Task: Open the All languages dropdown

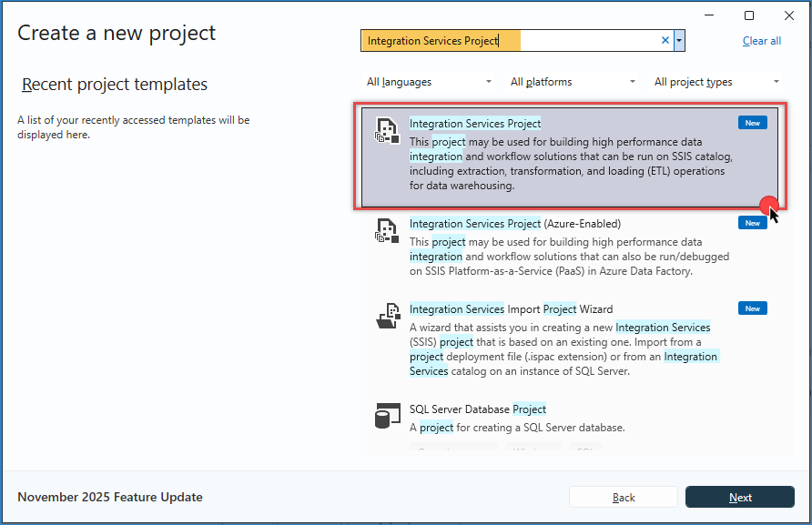Action: [x=429, y=81]
